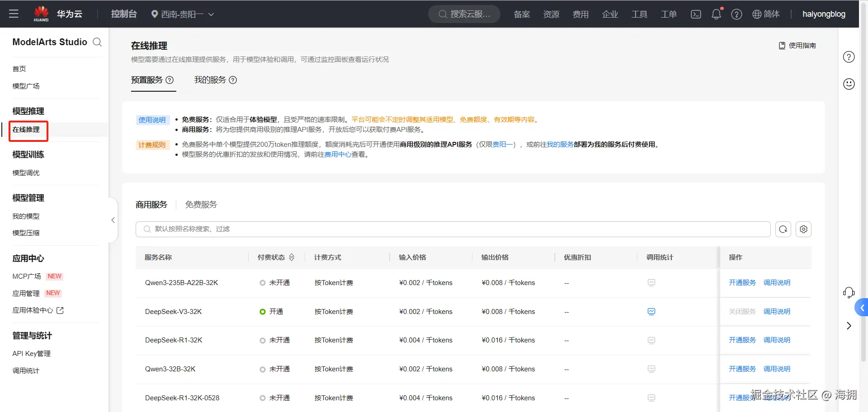Screen dimensions: 868x412
Task: Select the 商用服务 tab
Action: (x=151, y=205)
